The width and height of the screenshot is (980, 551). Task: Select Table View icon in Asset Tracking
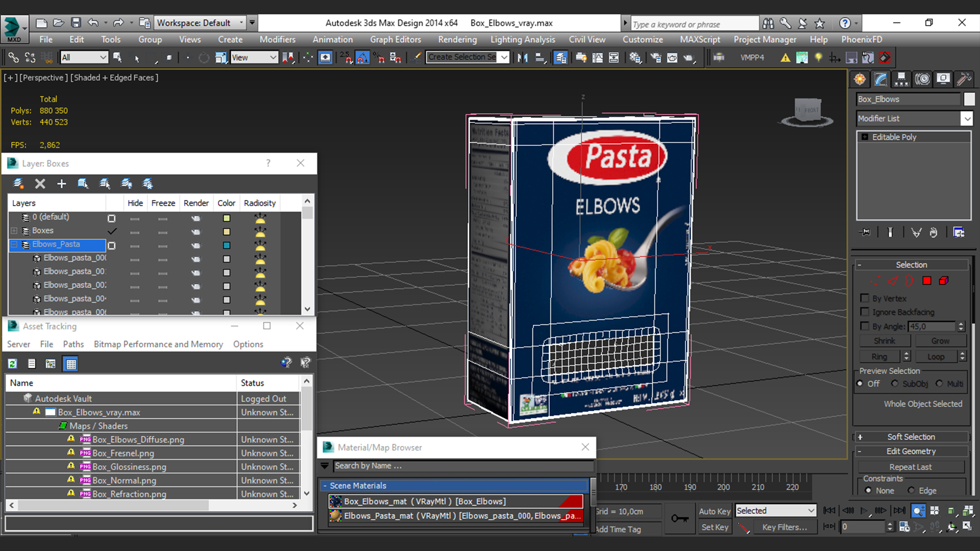(x=70, y=364)
